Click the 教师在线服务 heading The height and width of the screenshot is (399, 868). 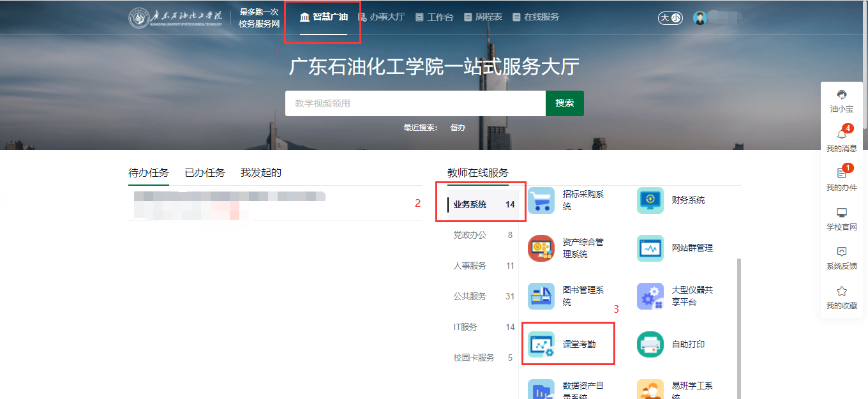(478, 172)
